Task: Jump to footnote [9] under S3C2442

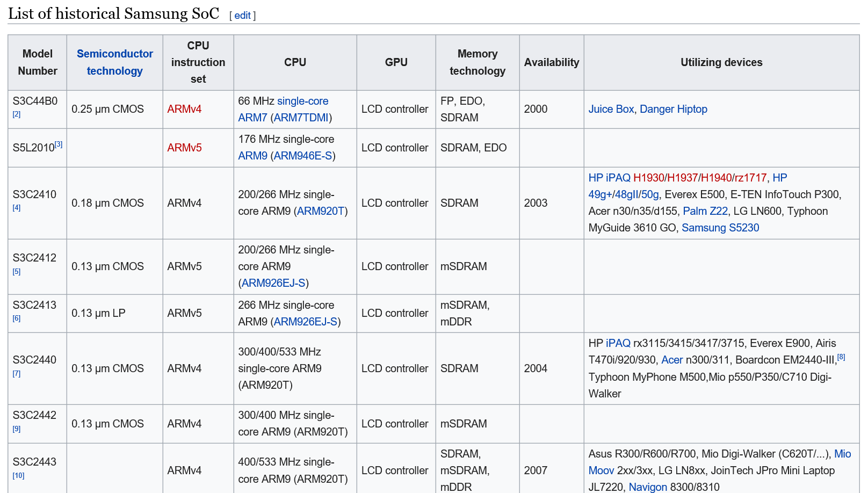Action: 17,429
